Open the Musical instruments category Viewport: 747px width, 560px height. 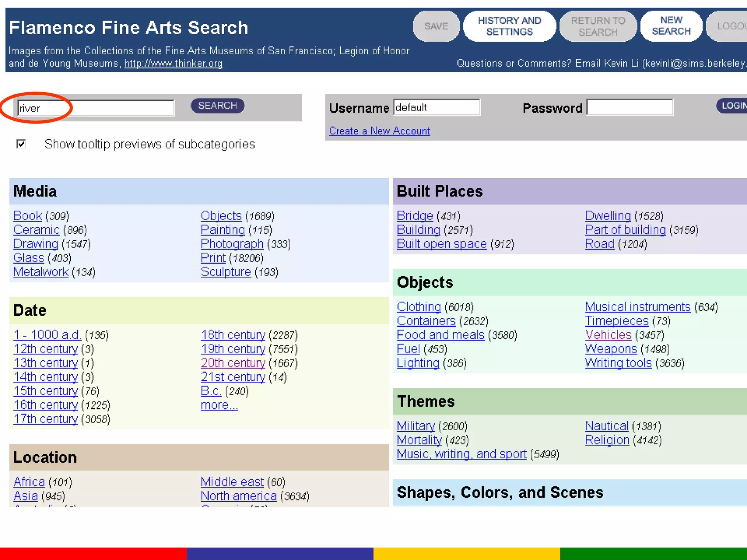638,307
